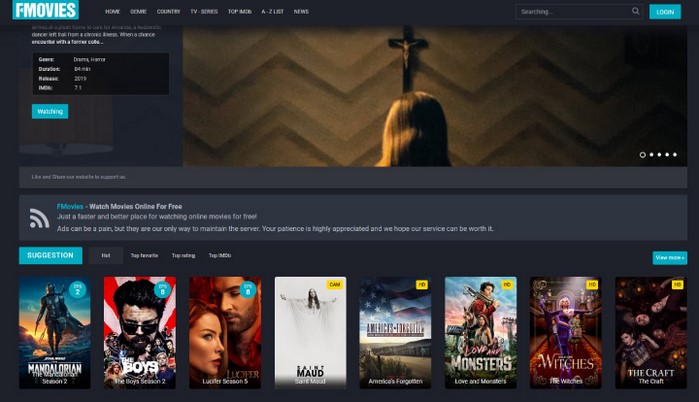
Task: Open the Saint Maud poster
Action: tap(310, 332)
